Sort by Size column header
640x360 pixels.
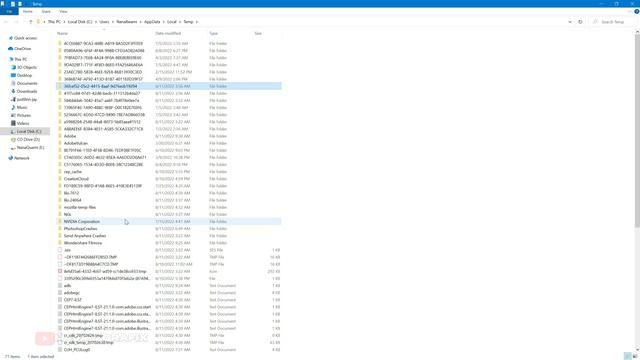[258, 33]
